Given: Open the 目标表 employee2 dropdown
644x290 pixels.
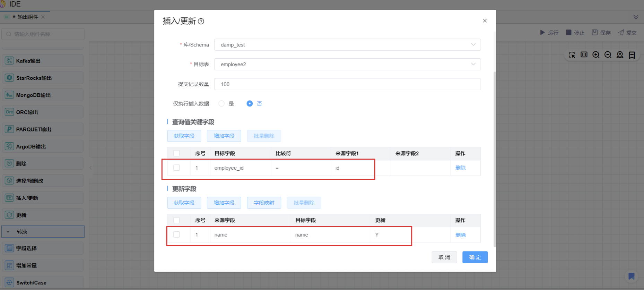Looking at the screenshot, I should point(347,65).
